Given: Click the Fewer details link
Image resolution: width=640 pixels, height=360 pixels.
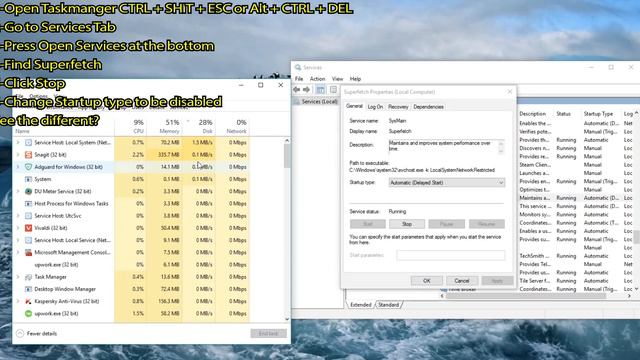Looking at the screenshot, I should 42,333.
